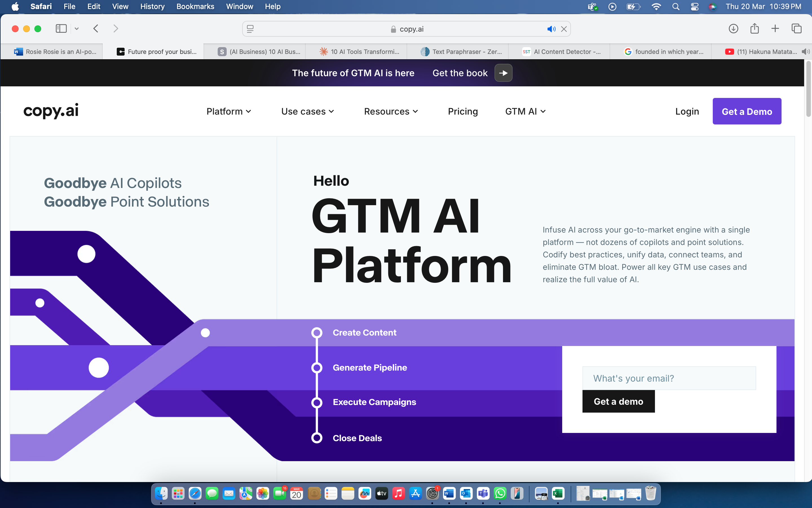812x508 pixels.
Task: Switch to the Text Paraphraser tab
Action: coord(458,51)
